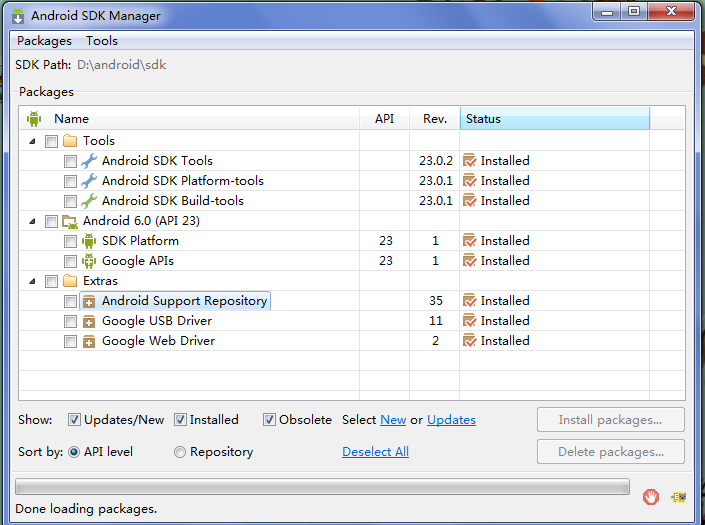Collapse the Android 6.0 (API 23) group
The width and height of the screenshot is (705, 525).
tap(32, 221)
